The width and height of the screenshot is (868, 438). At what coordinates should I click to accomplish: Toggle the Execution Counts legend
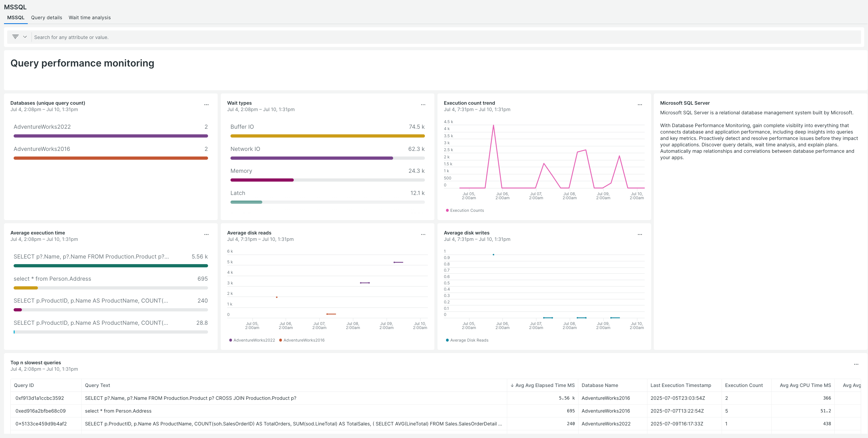coord(465,210)
